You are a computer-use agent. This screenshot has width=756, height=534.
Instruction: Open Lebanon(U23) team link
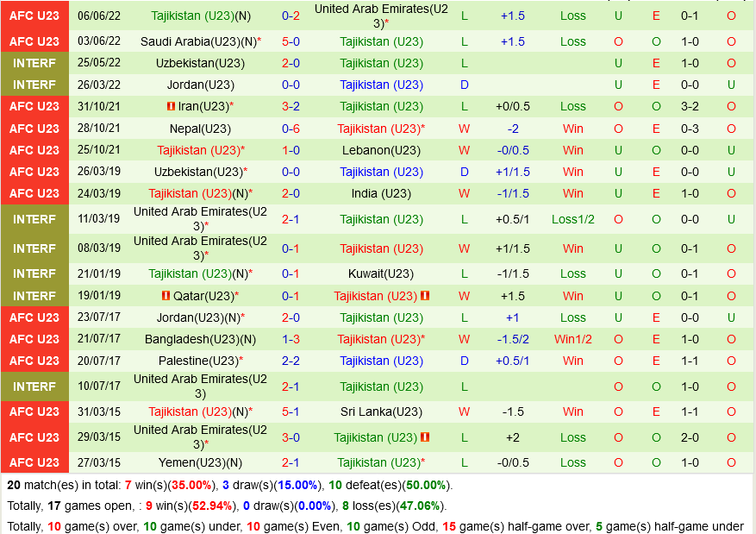[381, 150]
